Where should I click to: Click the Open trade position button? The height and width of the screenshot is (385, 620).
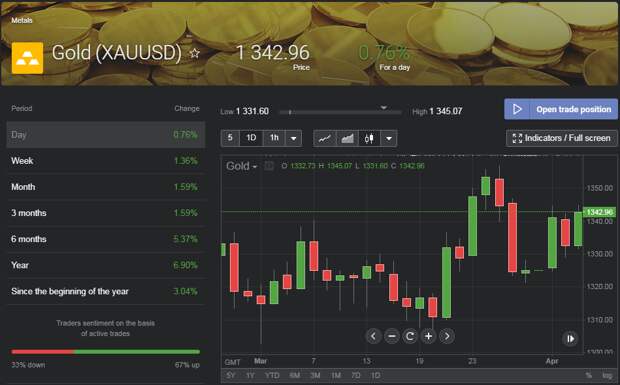561,109
